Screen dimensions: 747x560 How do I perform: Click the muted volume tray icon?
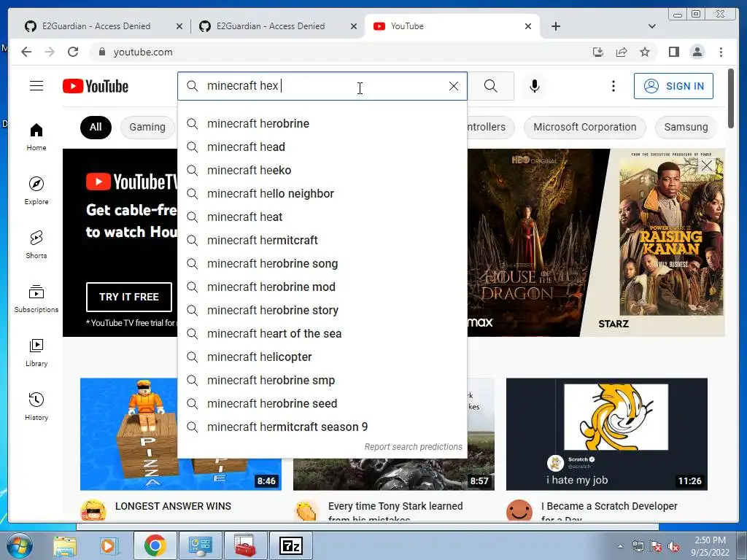point(673,547)
